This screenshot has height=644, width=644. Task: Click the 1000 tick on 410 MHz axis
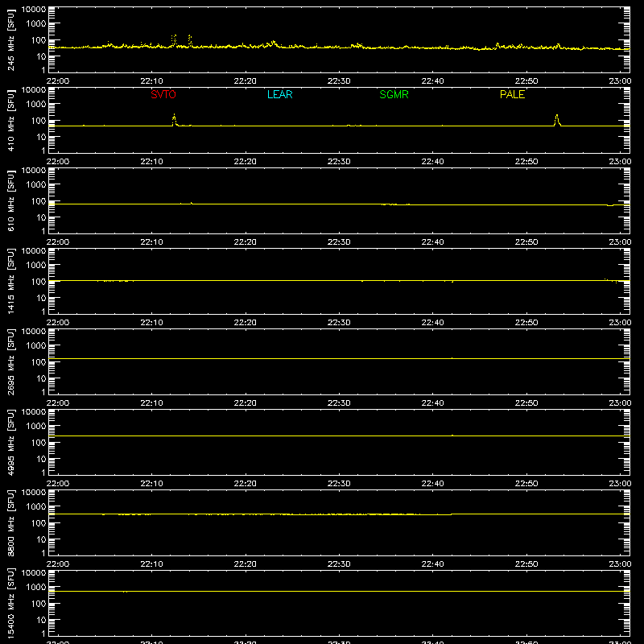(36, 105)
